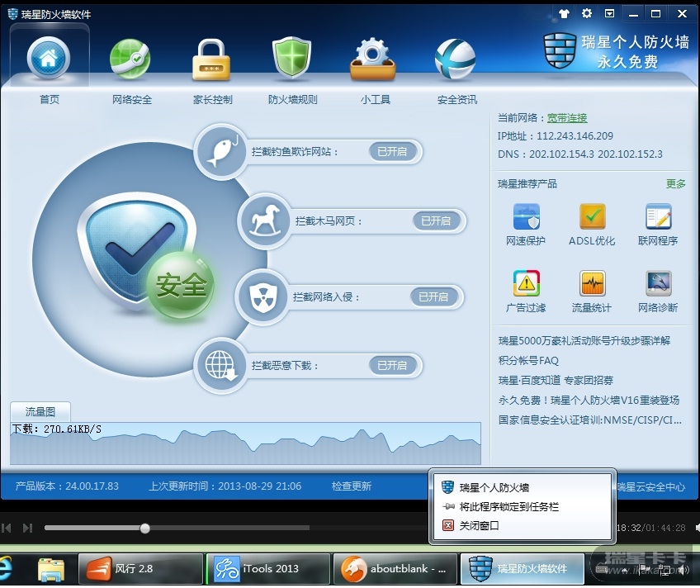Open link 永久免费！瑞星个人防火墙V16重装登场
This screenshot has height=588, width=700.
coord(589,400)
